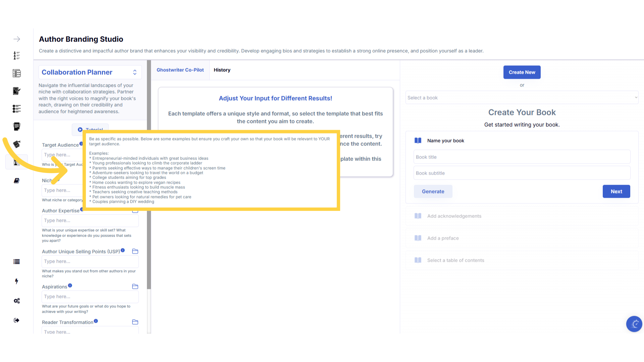Expand the Add acknowledgements section
644x362 pixels.
coord(454,216)
